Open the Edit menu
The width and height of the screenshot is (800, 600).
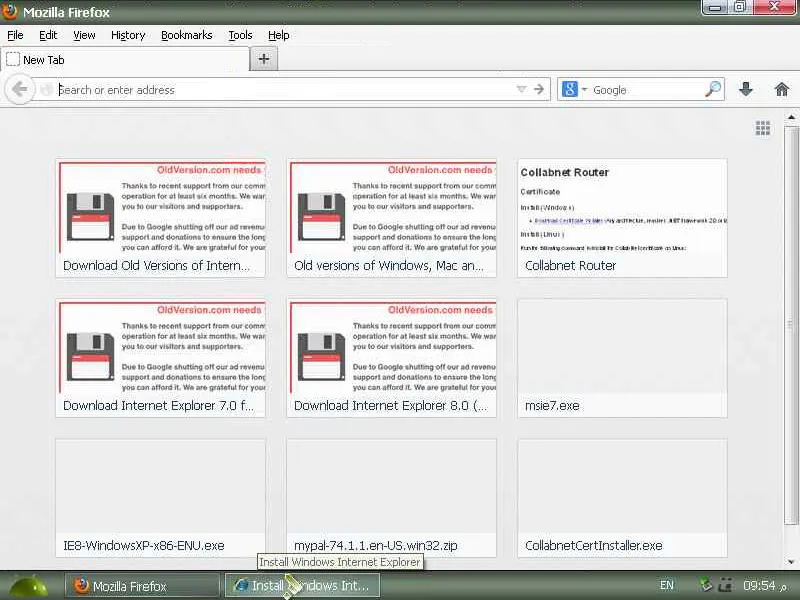tap(48, 35)
